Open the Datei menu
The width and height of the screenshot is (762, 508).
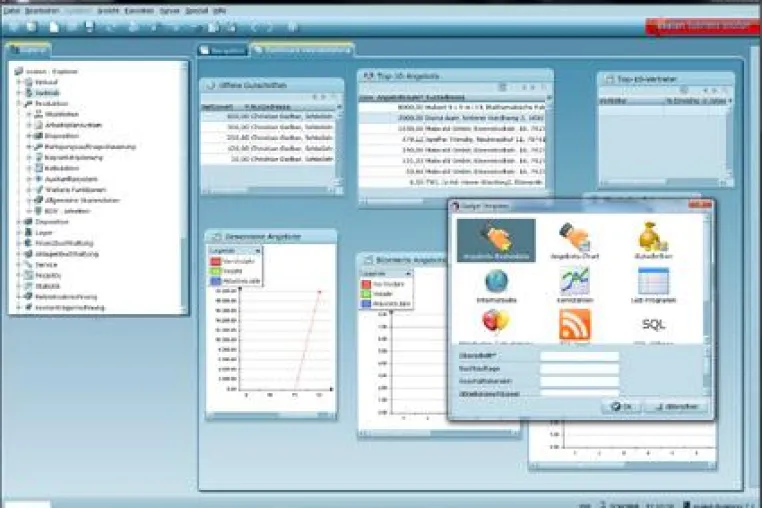[11, 10]
